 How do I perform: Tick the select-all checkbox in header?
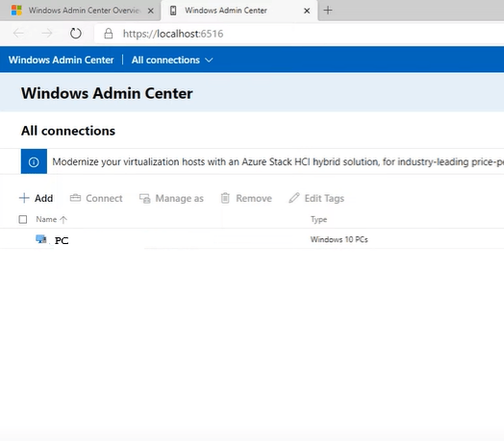[23, 220]
